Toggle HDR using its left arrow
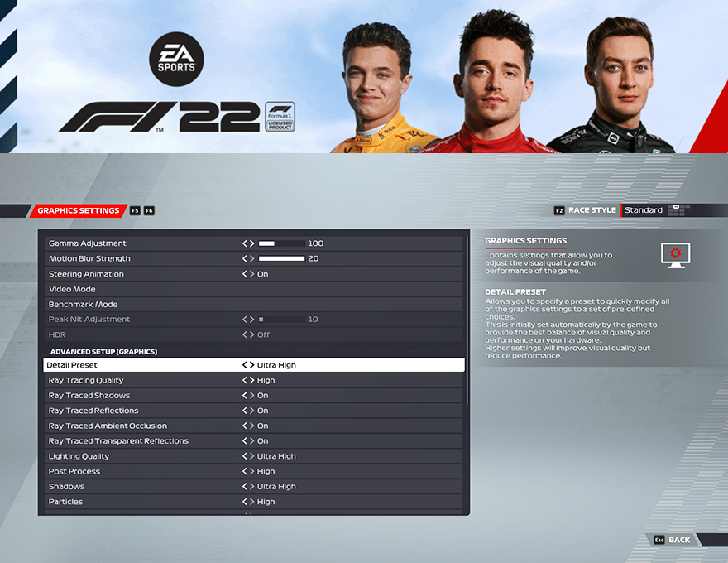 click(245, 334)
